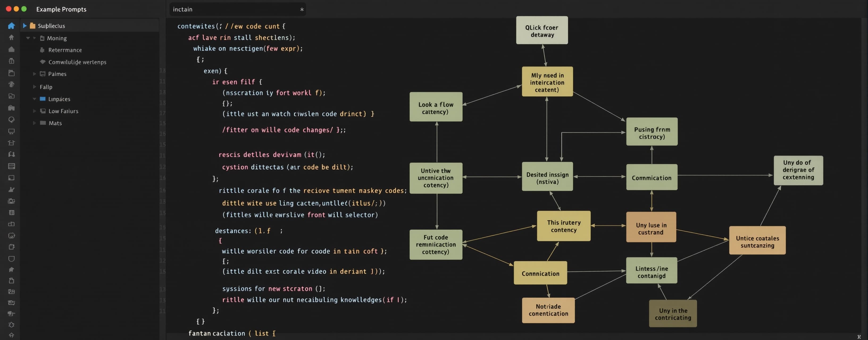Click the small corner icon at bottom right

pos(859,337)
